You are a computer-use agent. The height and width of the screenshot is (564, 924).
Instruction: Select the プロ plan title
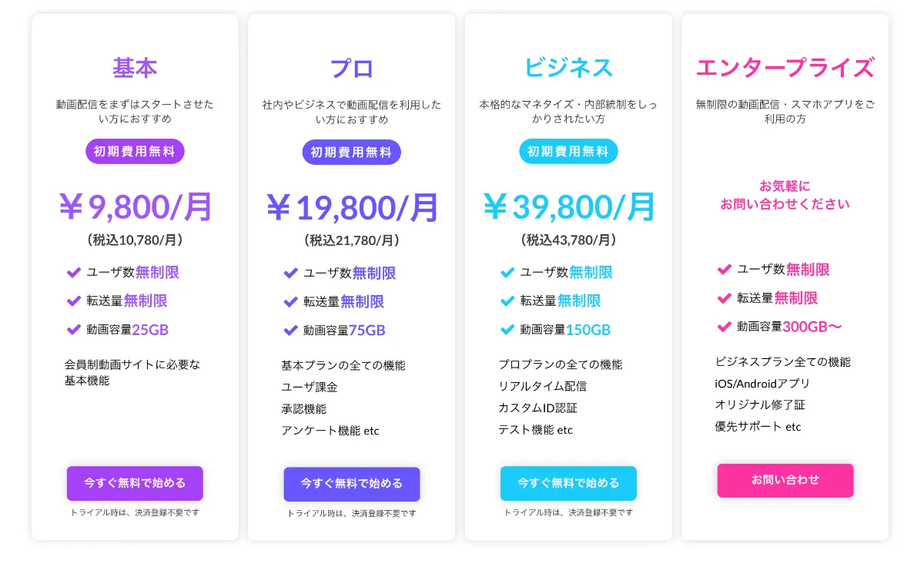(351, 69)
